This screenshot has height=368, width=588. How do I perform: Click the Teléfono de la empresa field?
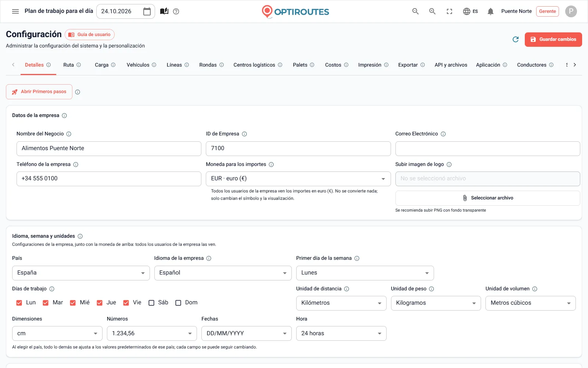point(109,179)
